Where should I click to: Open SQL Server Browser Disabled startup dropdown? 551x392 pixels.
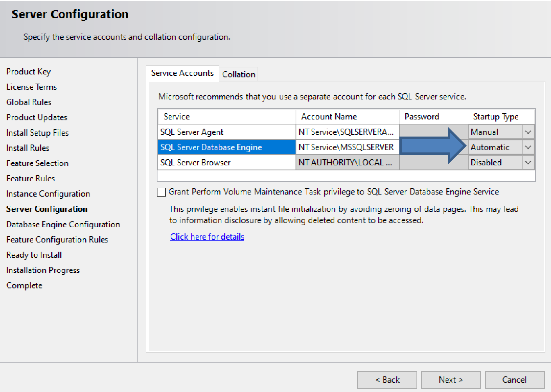point(528,162)
